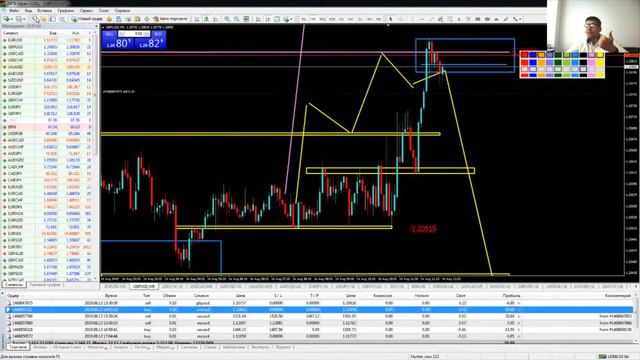Select the D1 timeframe button
Viewport: 640px width, 360px height.
[x=360, y=19]
